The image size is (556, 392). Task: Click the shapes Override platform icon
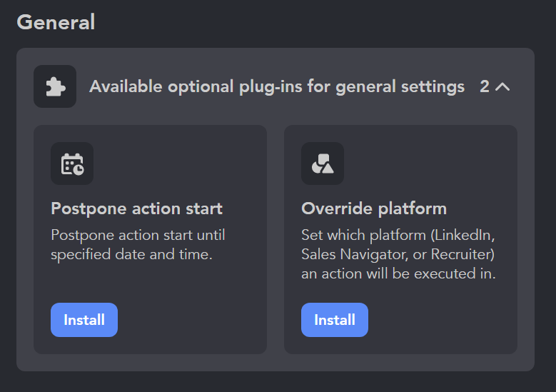323,164
